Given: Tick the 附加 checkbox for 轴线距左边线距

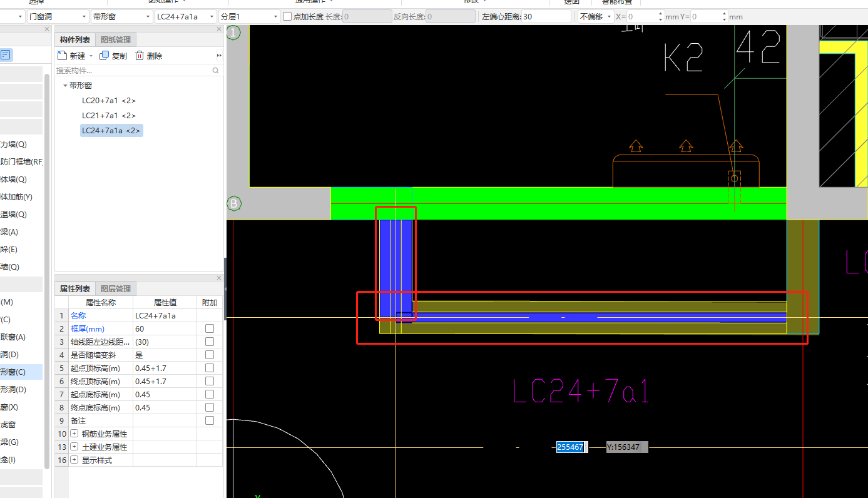Looking at the screenshot, I should 210,342.
